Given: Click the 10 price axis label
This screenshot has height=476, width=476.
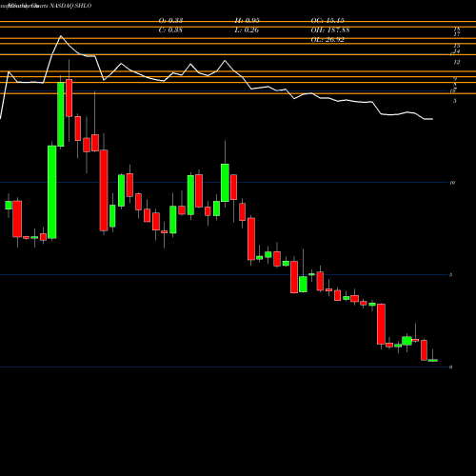Looking at the screenshot, I should pyautogui.click(x=452, y=183).
